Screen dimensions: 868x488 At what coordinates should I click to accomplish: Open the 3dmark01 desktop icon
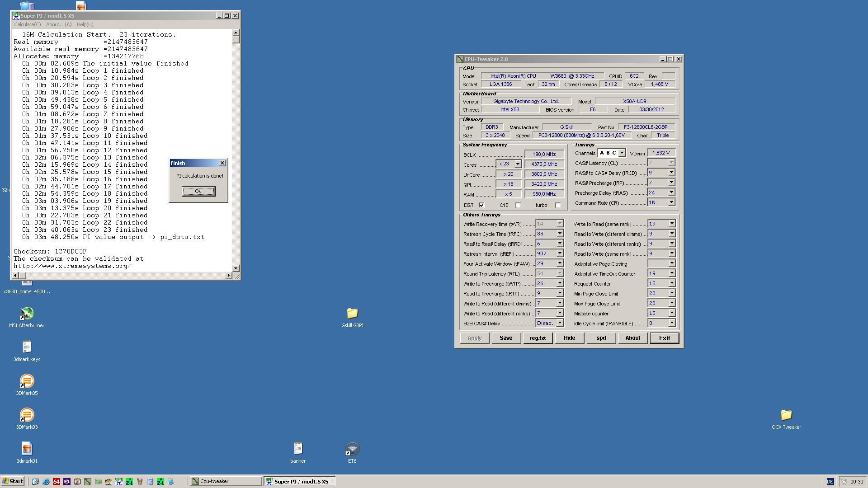[x=27, y=453]
